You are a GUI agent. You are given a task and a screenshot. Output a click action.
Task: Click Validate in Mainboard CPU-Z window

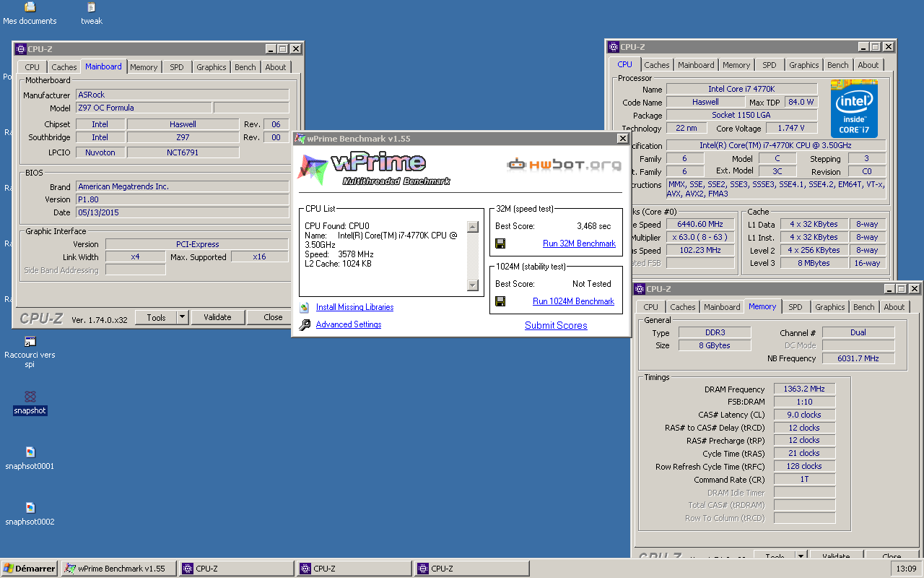coord(217,317)
